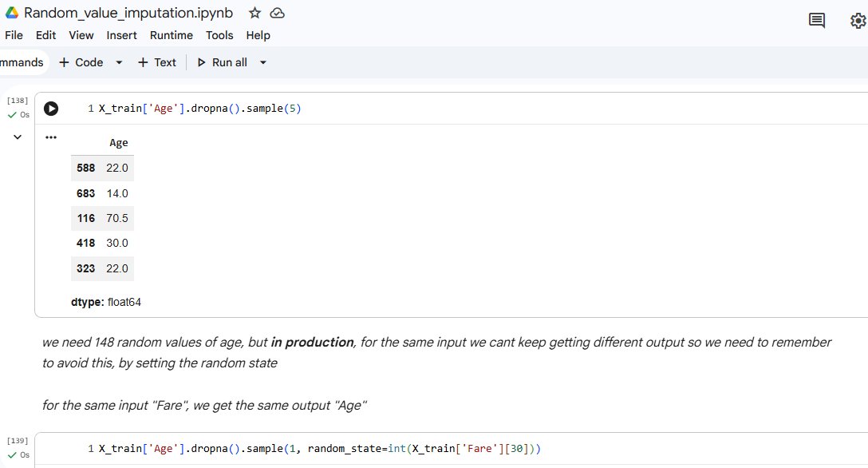Select row index 683
Viewport: 868px width, 468px height.
pyautogui.click(x=86, y=193)
